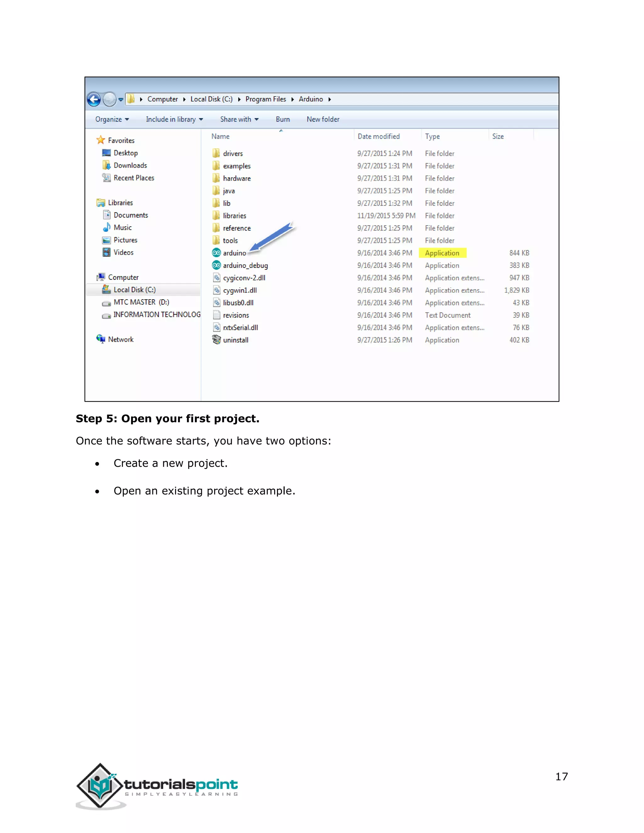Click the Network icon in sidebar
This screenshot has height=833, width=644.
(x=101, y=339)
